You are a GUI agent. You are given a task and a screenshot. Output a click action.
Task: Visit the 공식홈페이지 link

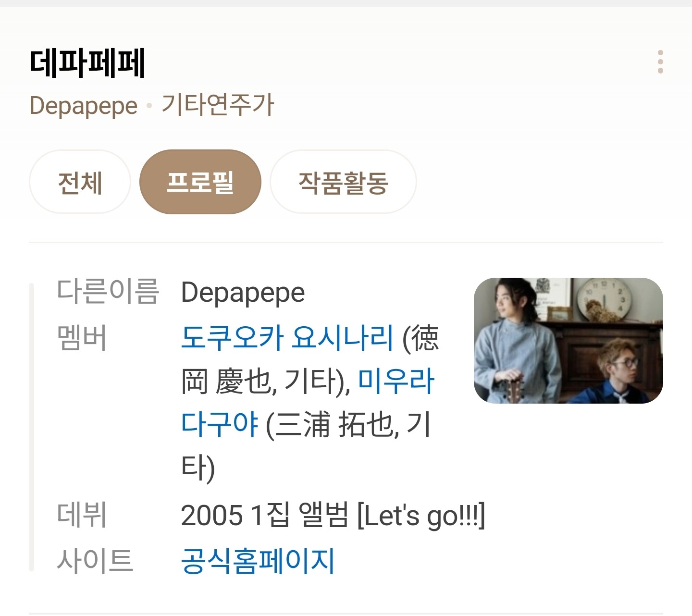click(x=258, y=561)
